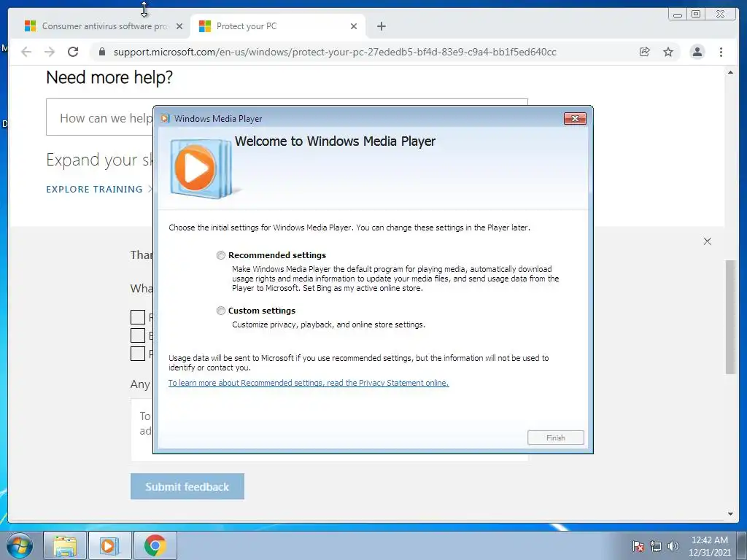
Task: Select the Custom settings radio button
Action: point(220,311)
